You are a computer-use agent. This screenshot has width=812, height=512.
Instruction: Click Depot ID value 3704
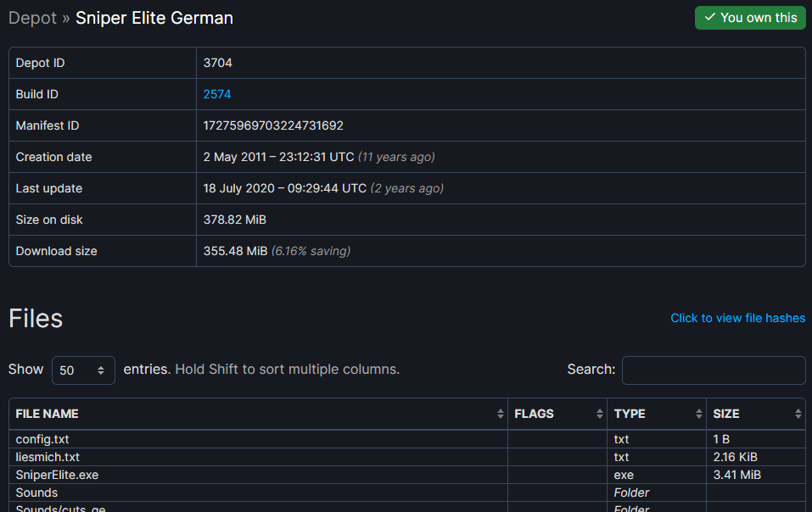coord(217,63)
